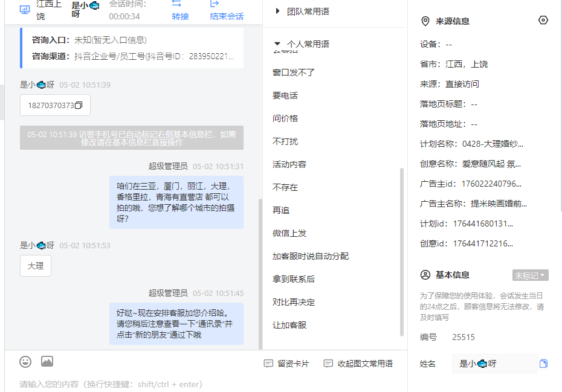Click the 咨询入口 未知 info line
This screenshot has height=392, width=562.
tap(89, 40)
